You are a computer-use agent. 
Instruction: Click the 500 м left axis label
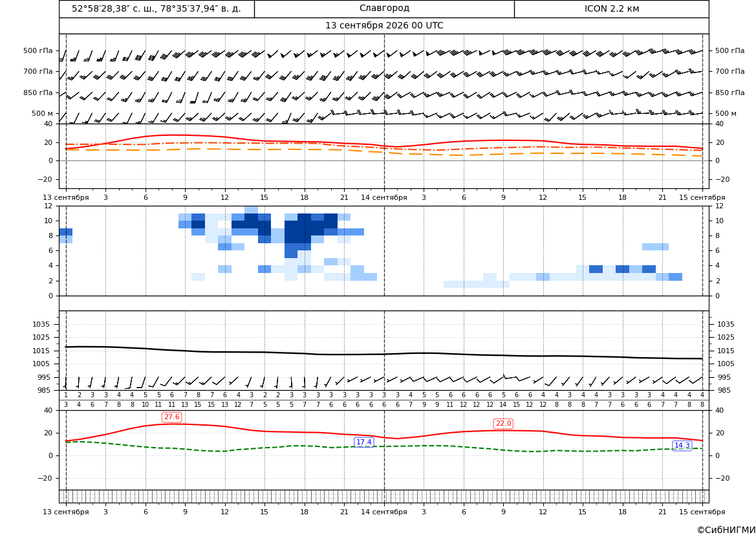tap(43, 113)
